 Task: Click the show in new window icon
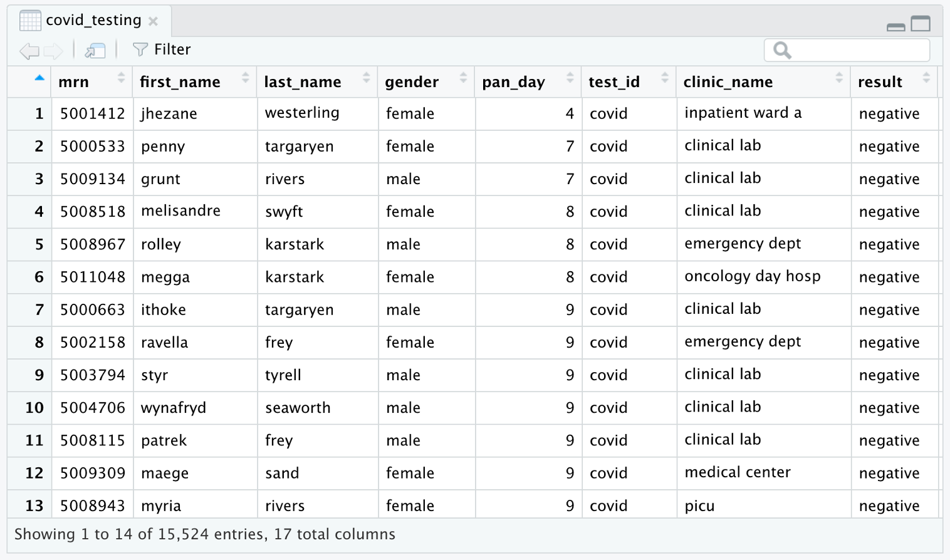[95, 51]
